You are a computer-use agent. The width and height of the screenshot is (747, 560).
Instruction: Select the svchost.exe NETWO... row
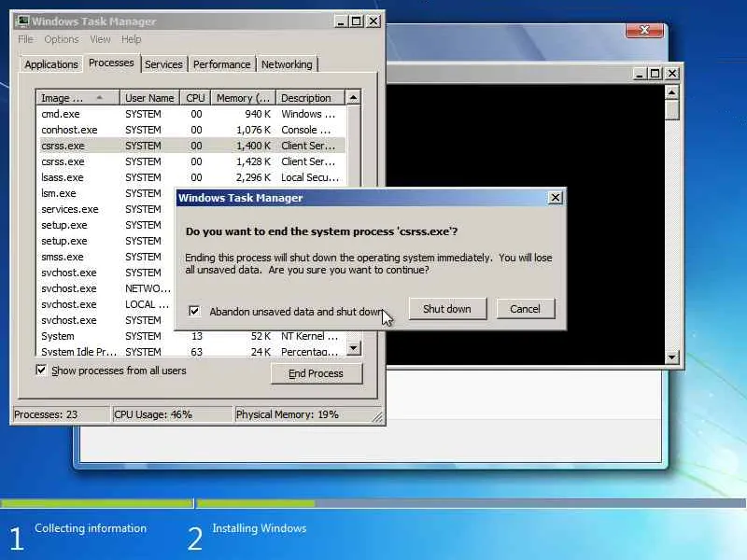106,288
